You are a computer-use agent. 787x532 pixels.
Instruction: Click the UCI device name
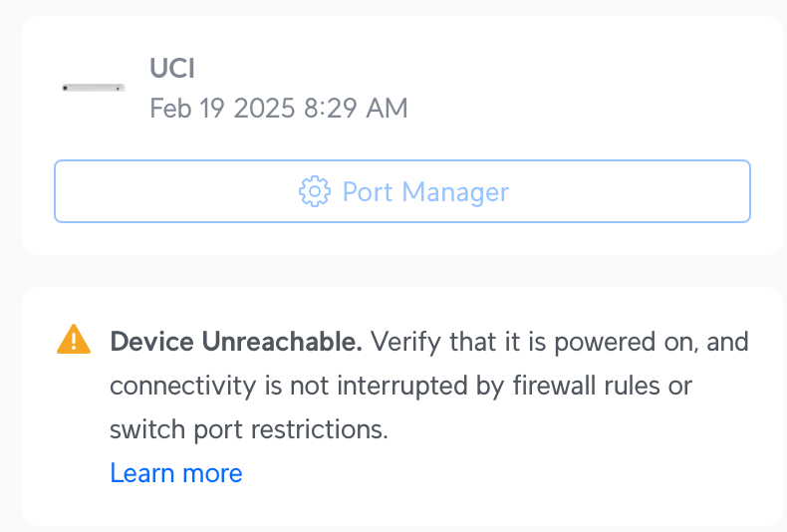(172, 68)
